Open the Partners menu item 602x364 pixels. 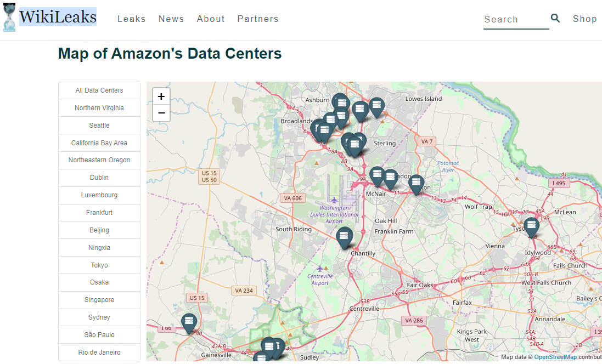coord(258,19)
